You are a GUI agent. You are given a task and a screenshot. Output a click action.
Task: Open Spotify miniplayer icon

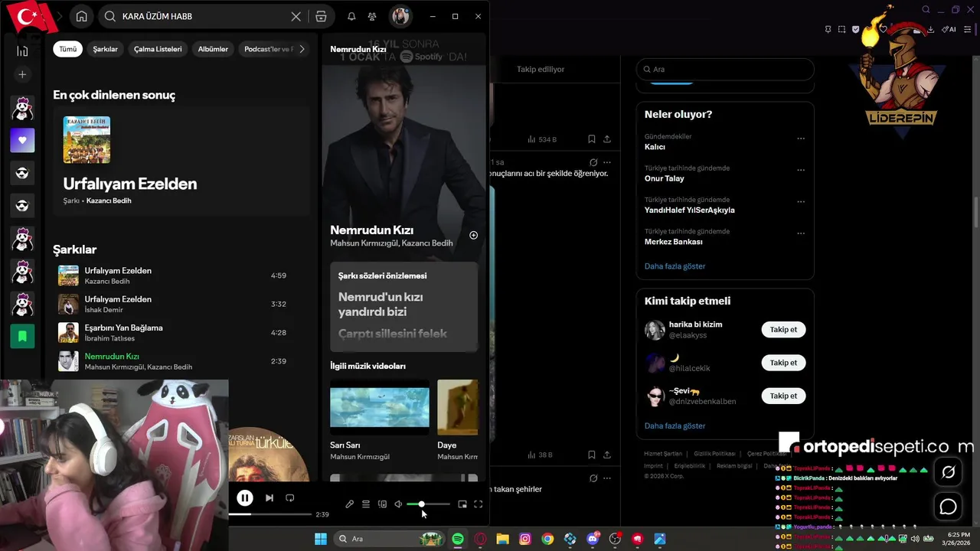pos(462,504)
